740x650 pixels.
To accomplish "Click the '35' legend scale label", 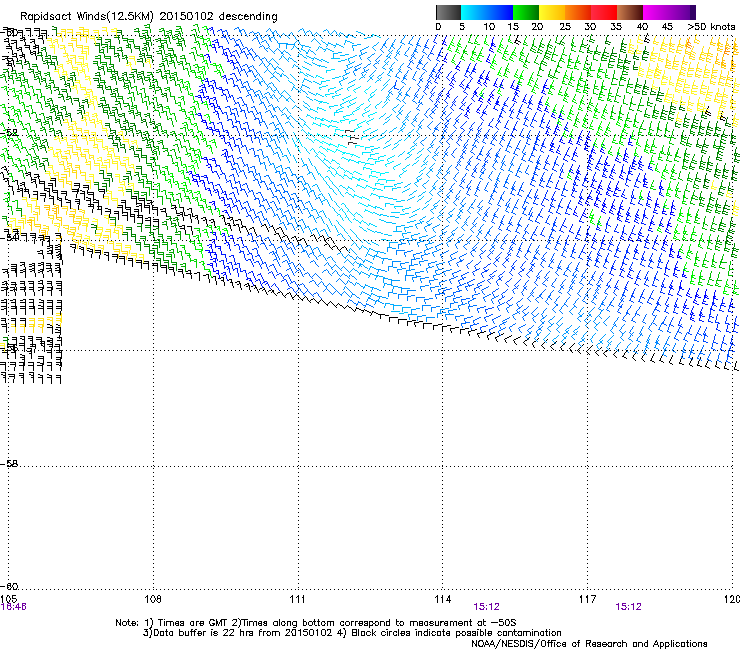I will (x=616, y=27).
